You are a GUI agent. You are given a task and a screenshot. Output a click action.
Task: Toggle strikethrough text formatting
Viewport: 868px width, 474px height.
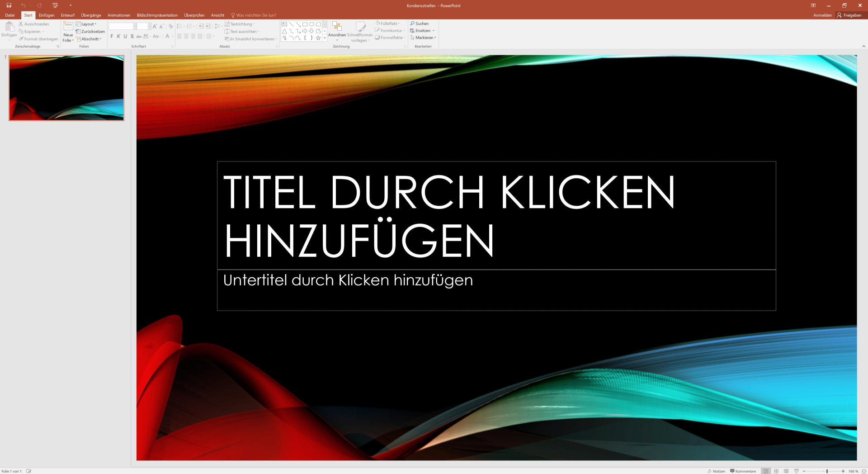(x=139, y=36)
